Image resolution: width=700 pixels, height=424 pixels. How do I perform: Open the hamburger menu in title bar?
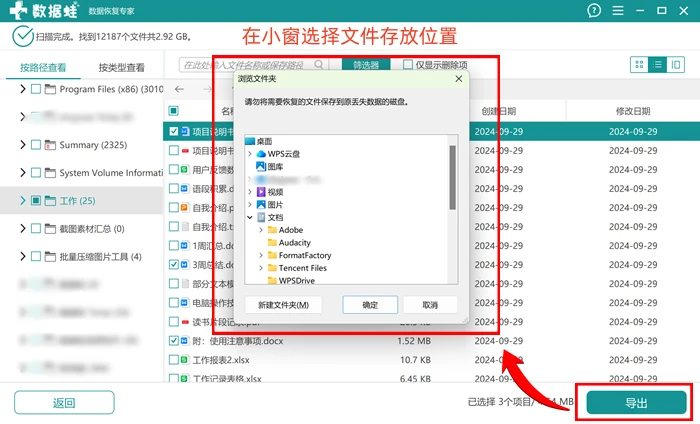pos(618,10)
